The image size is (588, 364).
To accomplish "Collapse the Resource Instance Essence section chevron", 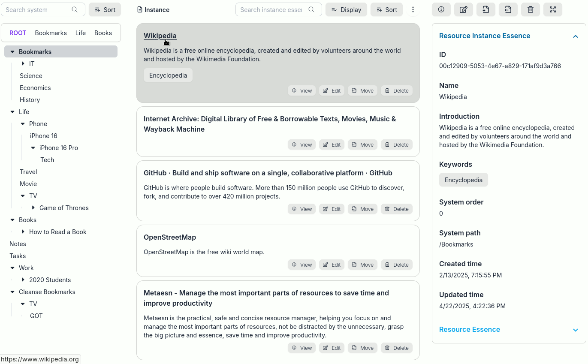I will 576,36.
